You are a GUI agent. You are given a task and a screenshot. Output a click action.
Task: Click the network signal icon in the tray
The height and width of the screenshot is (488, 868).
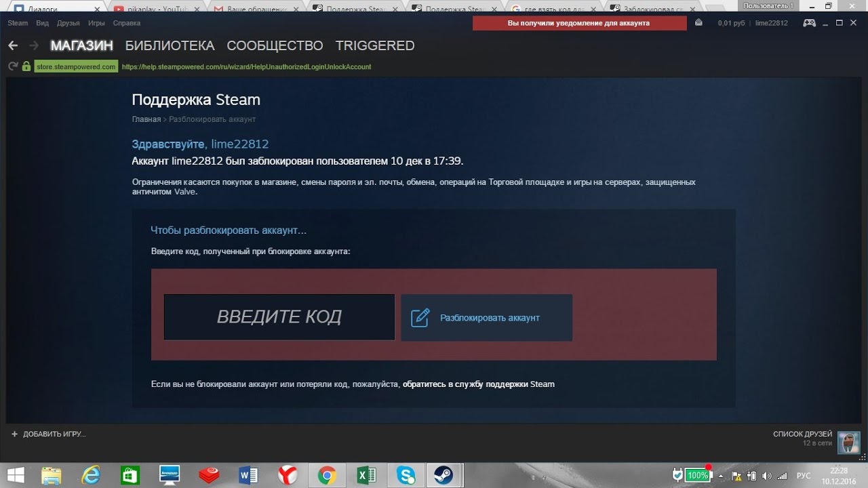click(783, 475)
